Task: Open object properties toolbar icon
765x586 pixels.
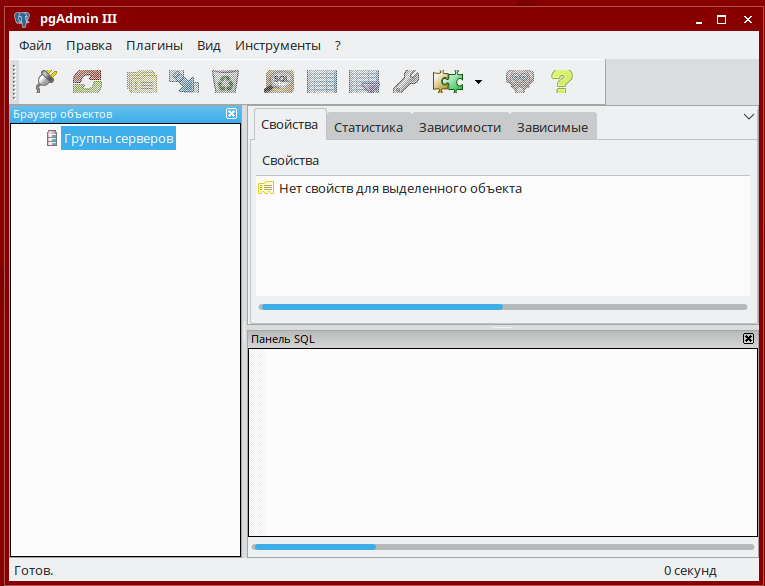Action: coord(142,81)
